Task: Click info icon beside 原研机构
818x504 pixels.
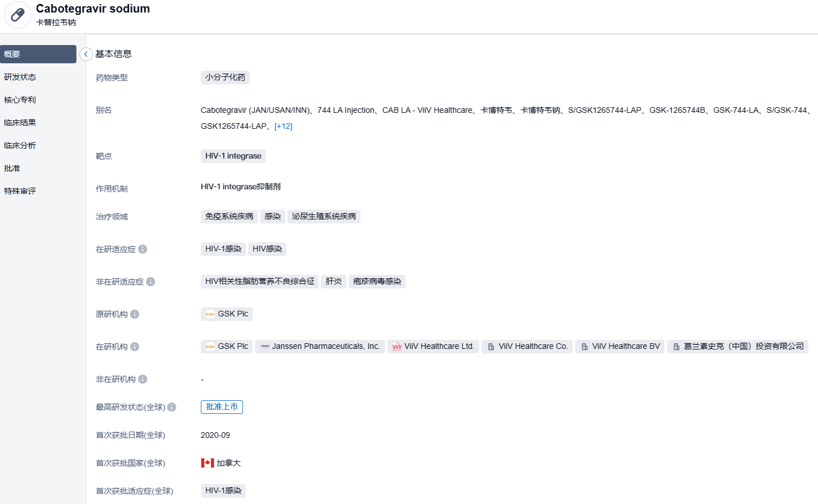Action: pyautogui.click(x=135, y=314)
